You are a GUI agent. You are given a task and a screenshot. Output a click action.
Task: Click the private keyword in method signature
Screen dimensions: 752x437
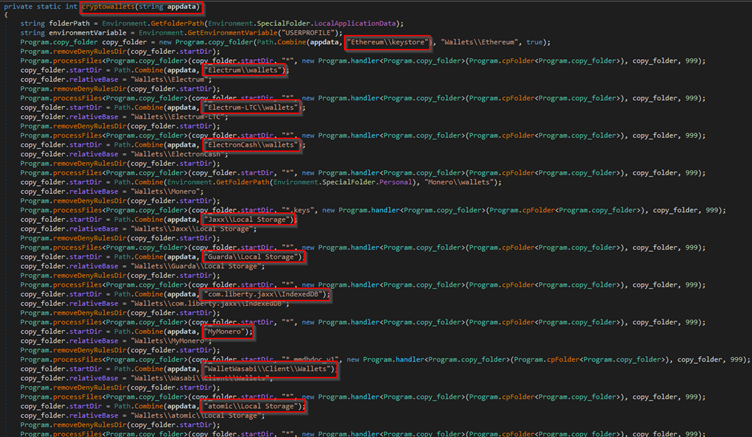point(18,6)
